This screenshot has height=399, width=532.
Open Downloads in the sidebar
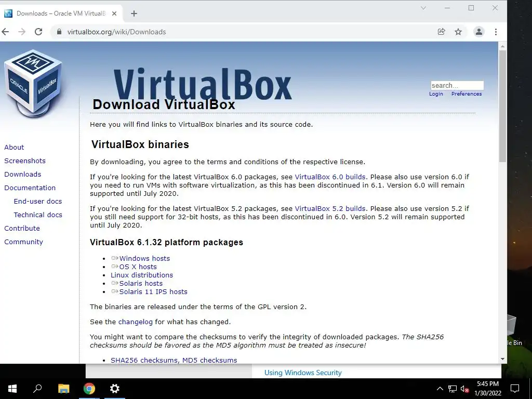22,175
